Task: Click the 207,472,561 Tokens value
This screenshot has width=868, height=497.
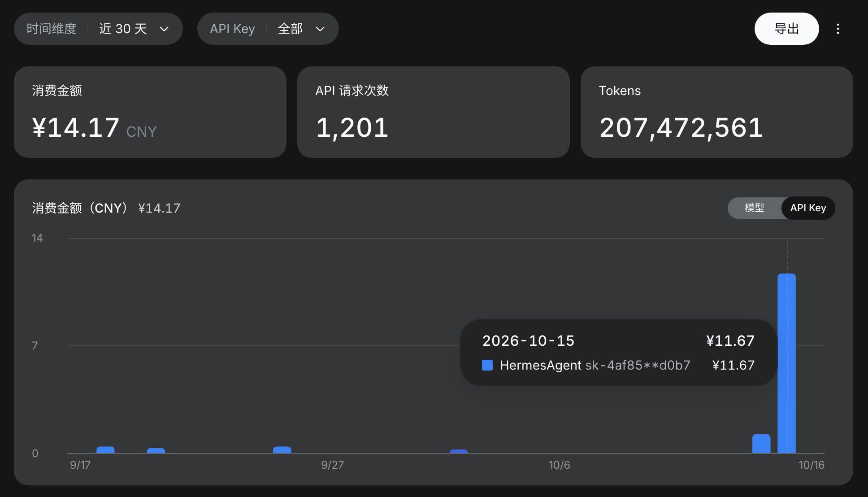Action: [x=681, y=128]
